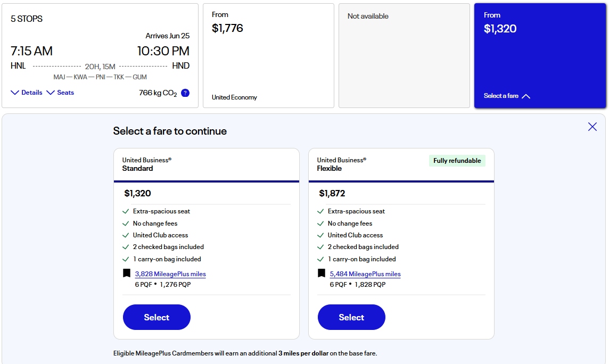Open the 3,828 MileagePlus miles link

pyautogui.click(x=170, y=274)
